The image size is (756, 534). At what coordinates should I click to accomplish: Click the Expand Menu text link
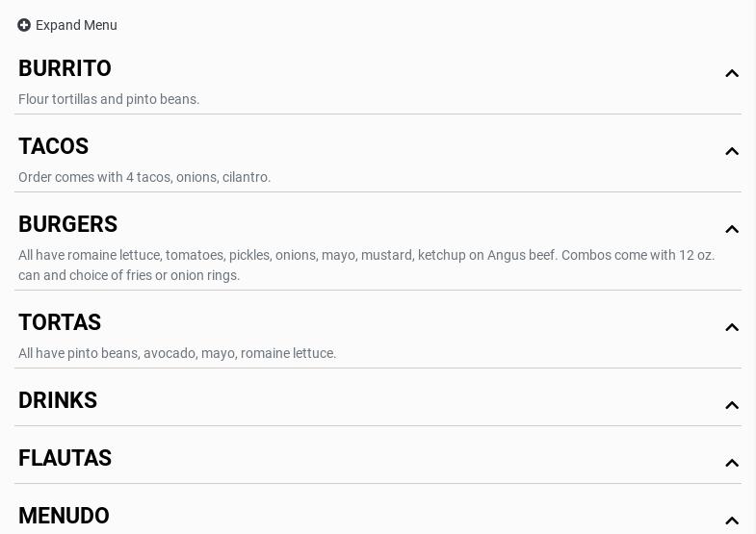76,25
